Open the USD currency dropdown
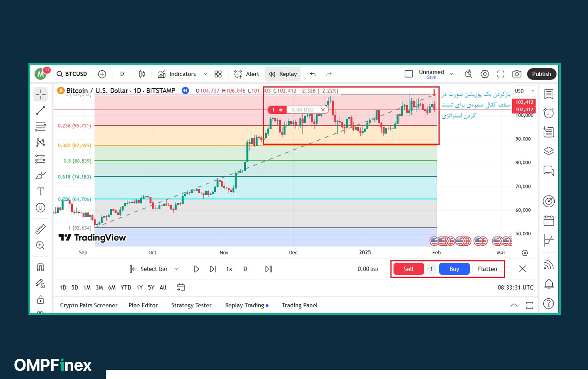The width and height of the screenshot is (588, 379). tap(525, 91)
